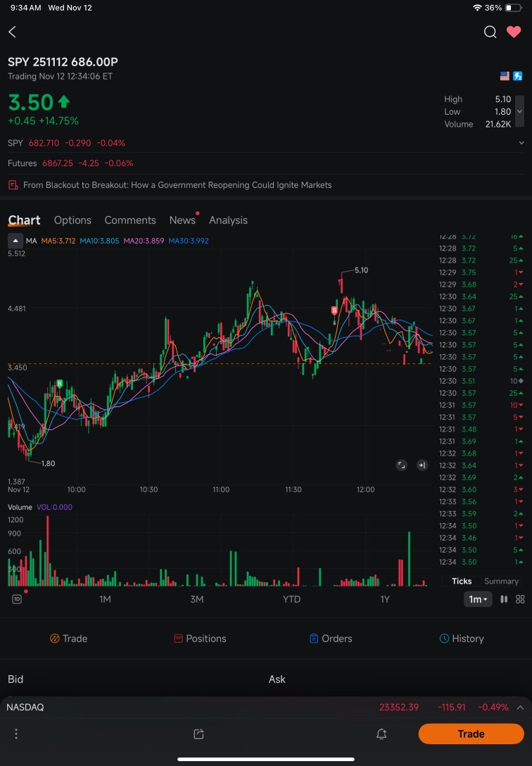This screenshot has width=532, height=766.
Task: Tap the 5.10 high price label
Action: pos(361,270)
